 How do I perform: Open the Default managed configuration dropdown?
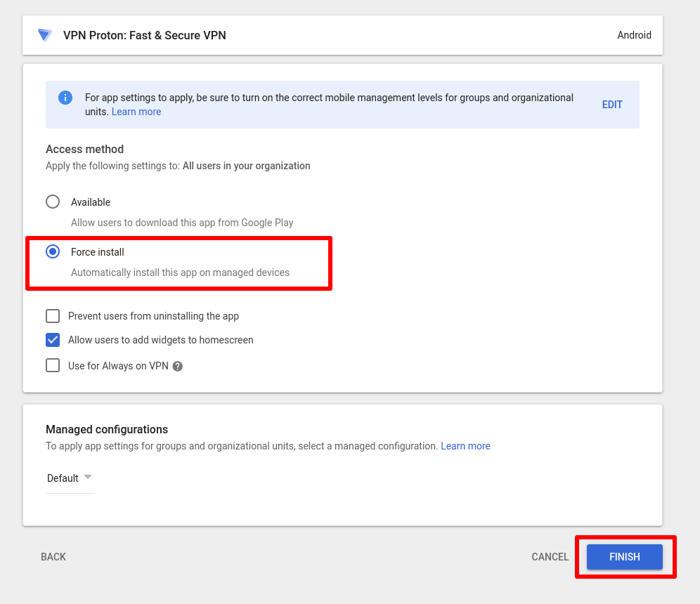70,478
